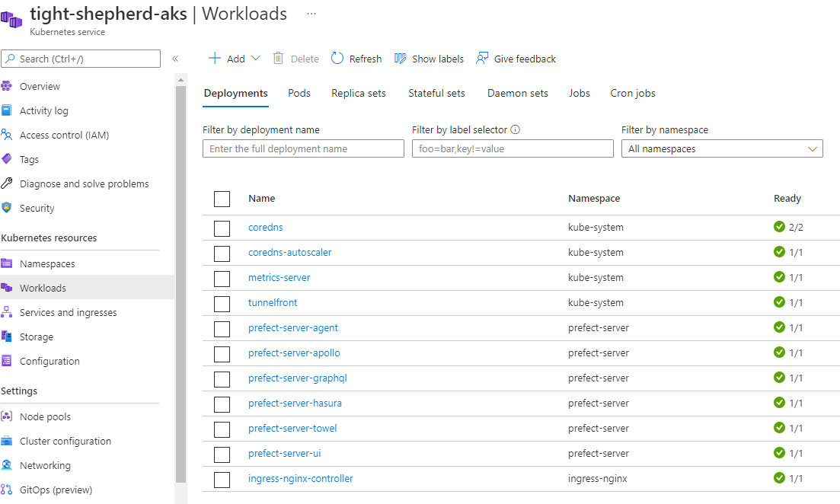The image size is (840, 504).
Task: Click the Node pools icon
Action: pos(6,416)
